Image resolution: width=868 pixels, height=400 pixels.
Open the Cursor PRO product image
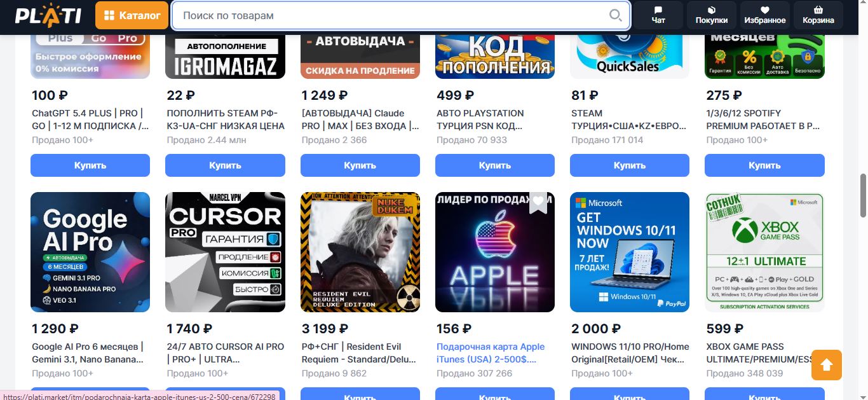coord(225,252)
